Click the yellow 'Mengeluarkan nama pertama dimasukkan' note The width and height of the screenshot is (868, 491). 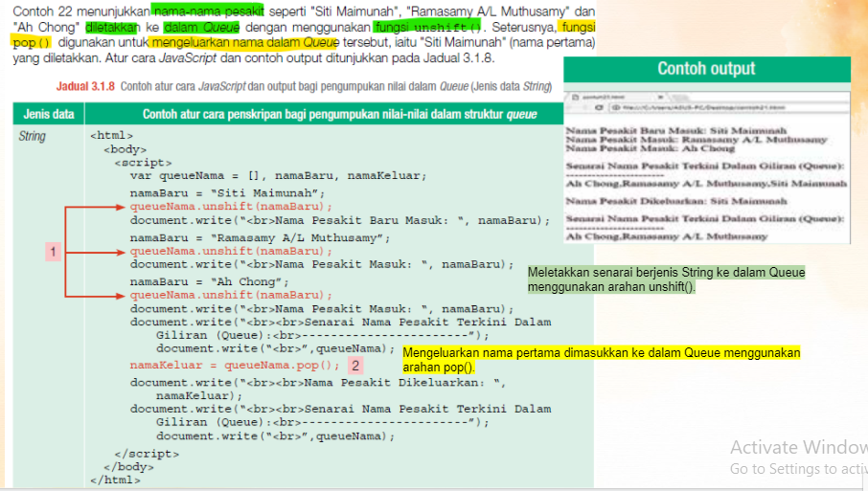coord(601,360)
